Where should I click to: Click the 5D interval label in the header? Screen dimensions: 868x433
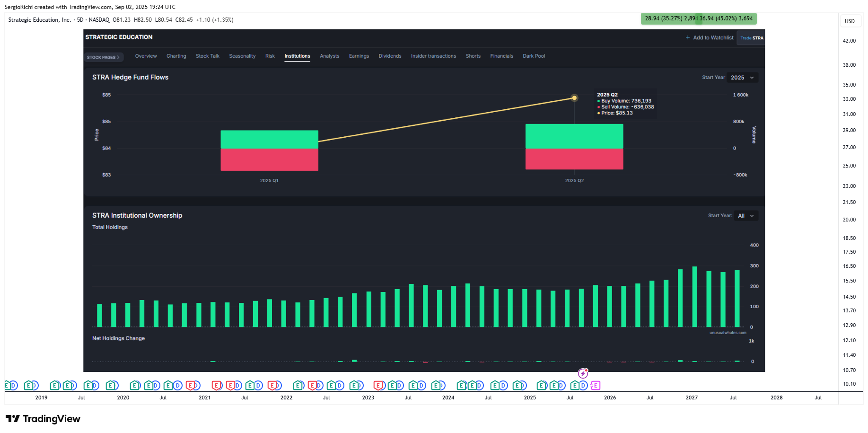pos(80,20)
